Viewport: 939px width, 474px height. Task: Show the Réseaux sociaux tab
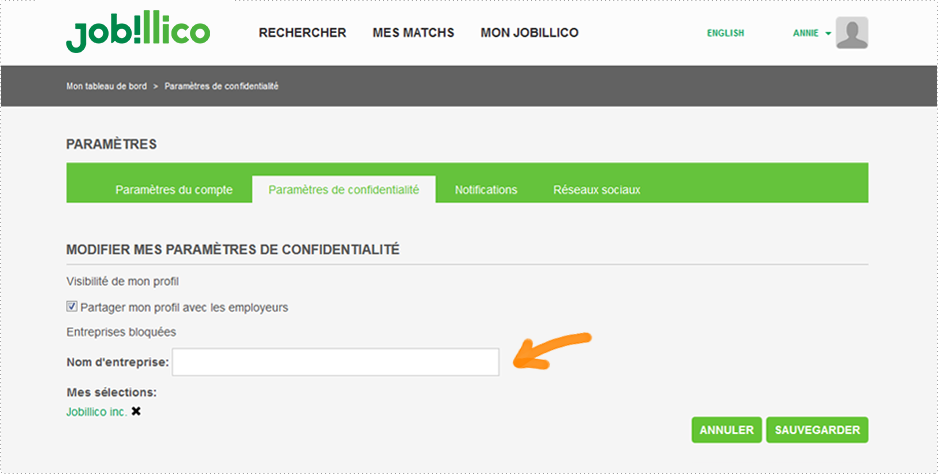tap(596, 190)
